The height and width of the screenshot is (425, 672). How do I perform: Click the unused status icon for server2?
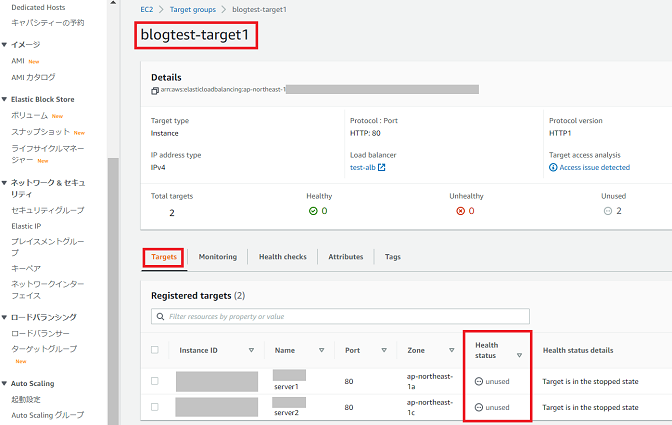coord(479,407)
